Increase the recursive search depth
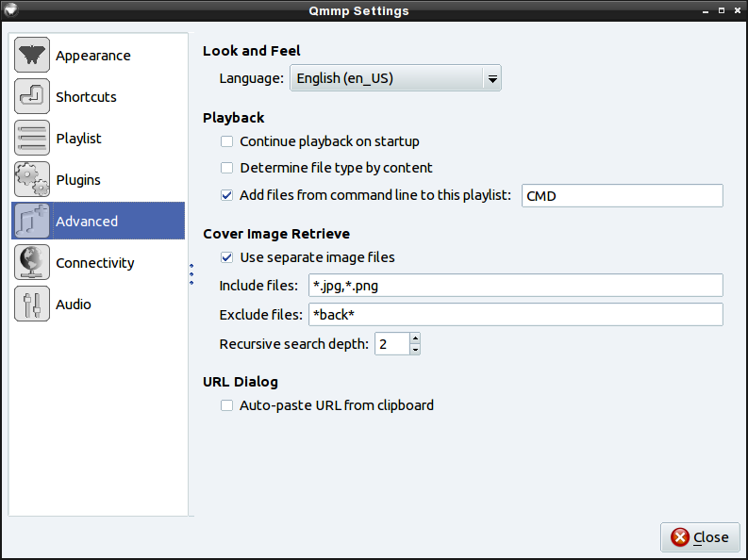The height and width of the screenshot is (560, 748). tap(415, 338)
